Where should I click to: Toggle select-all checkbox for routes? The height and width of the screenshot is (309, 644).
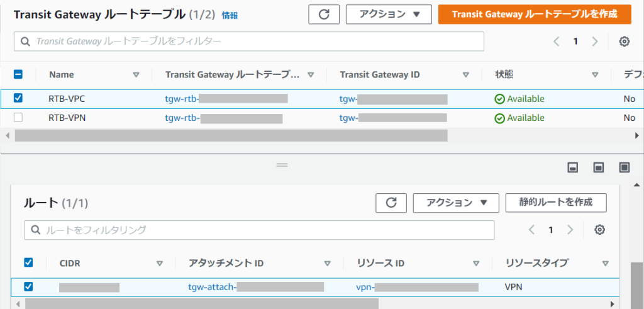(28, 262)
